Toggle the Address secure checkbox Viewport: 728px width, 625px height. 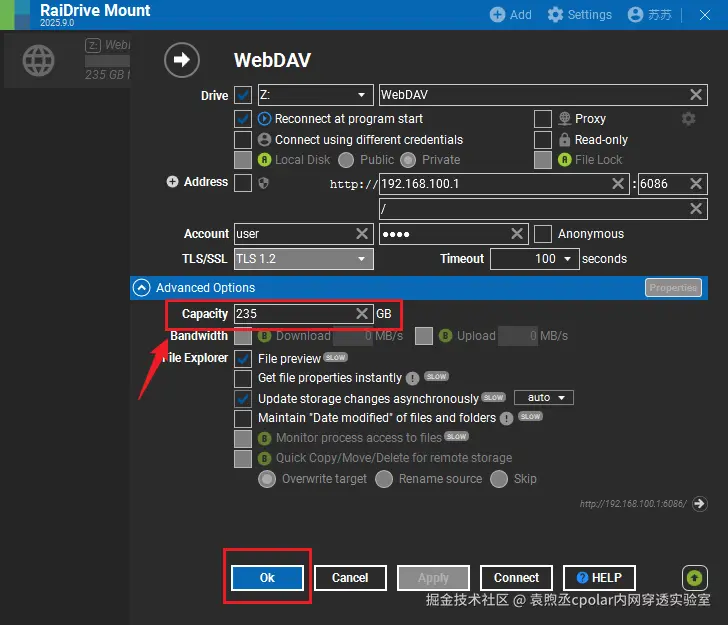pyautogui.click(x=243, y=183)
